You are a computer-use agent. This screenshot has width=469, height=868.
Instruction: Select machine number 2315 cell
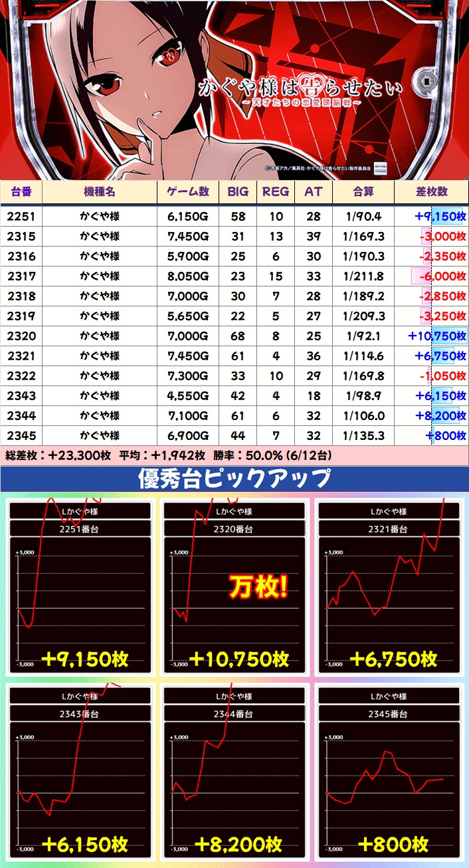pyautogui.click(x=21, y=236)
